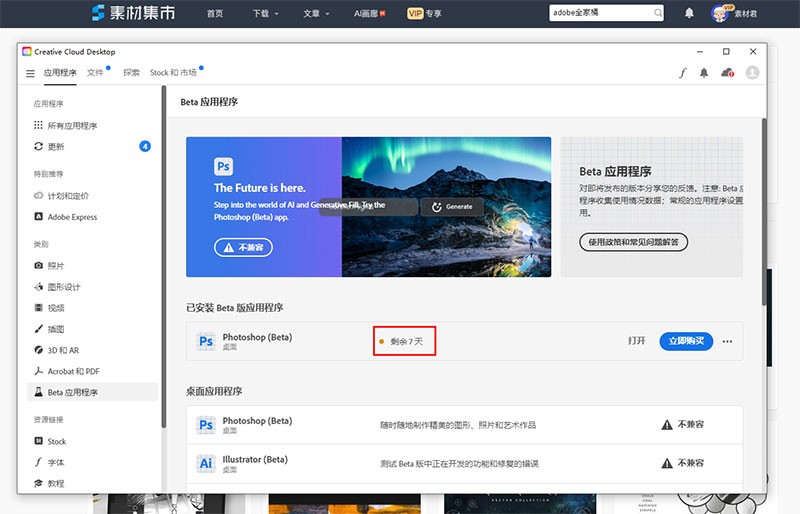Open account avatar in Creative Cloud window
This screenshot has height=514, width=800.
point(752,72)
